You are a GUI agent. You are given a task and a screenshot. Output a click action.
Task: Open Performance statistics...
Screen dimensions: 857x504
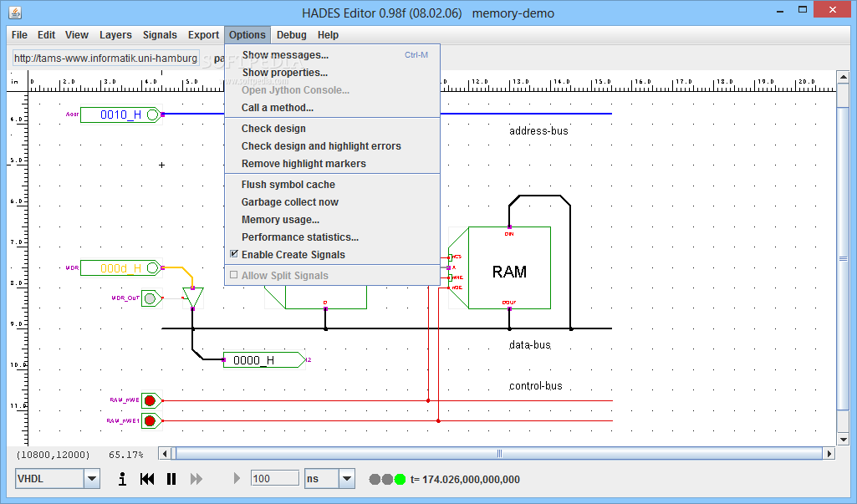[x=332, y=237]
